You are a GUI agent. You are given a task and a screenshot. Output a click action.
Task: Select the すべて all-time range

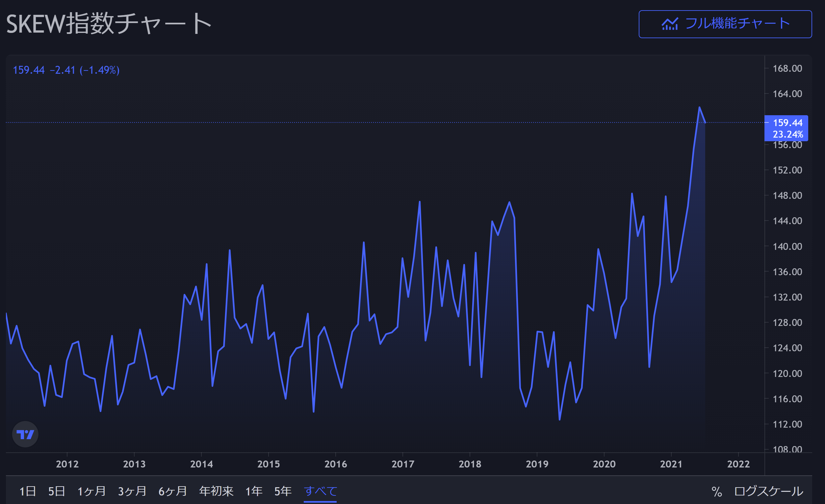coord(320,491)
